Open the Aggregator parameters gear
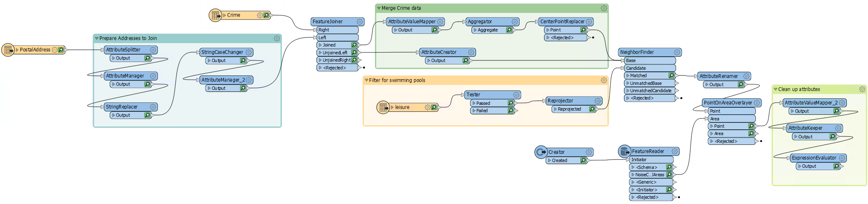 515,22
